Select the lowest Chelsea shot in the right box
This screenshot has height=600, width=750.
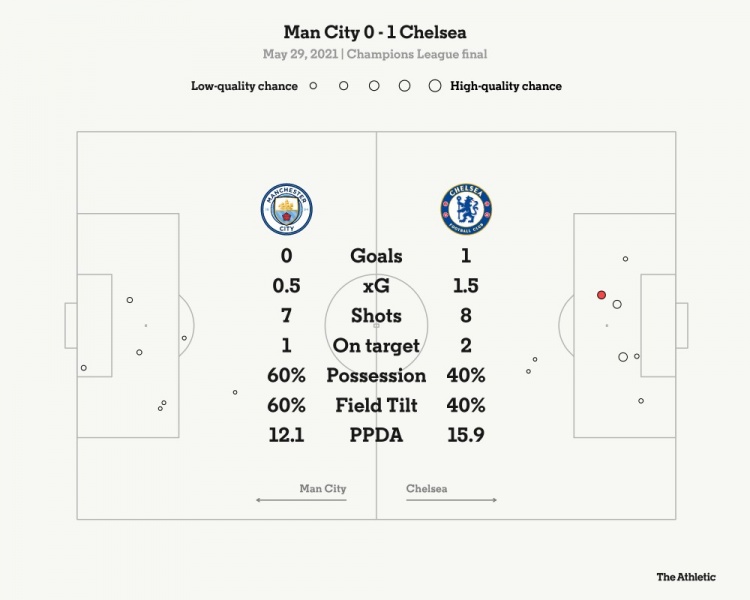(641, 400)
